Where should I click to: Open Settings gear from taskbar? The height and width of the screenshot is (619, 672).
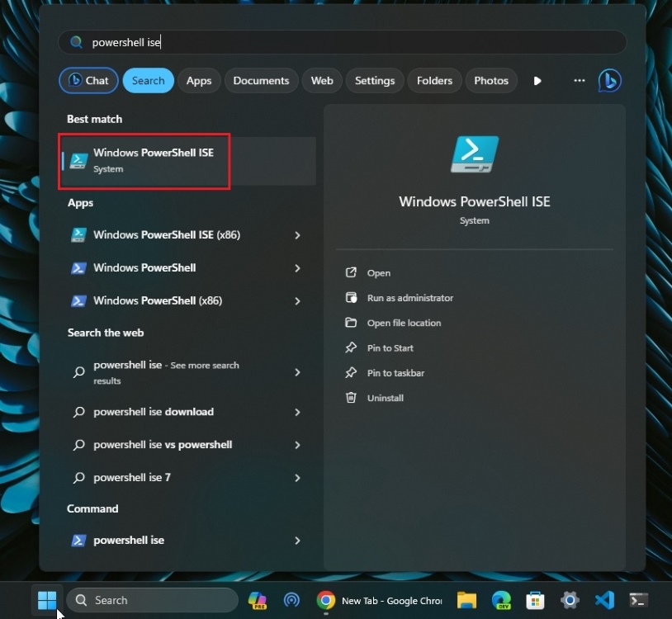point(570,600)
